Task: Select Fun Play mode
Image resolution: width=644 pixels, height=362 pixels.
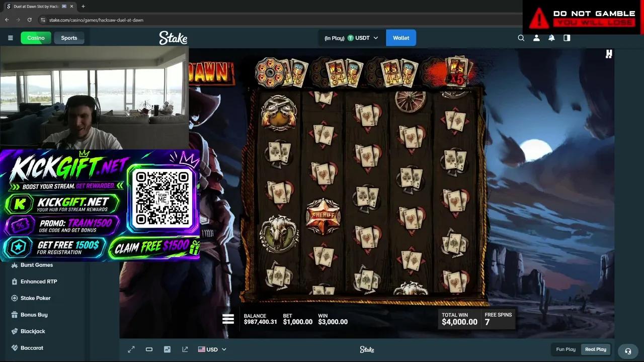Action: click(566, 349)
